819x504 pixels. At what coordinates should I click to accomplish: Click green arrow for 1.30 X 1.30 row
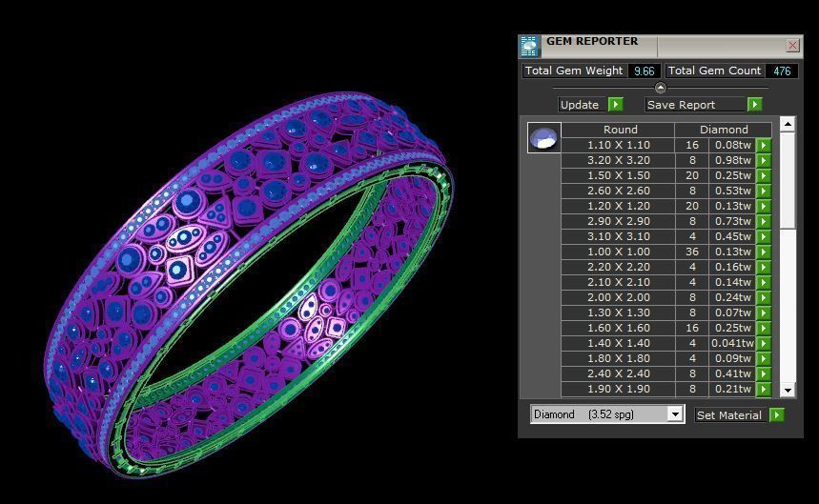764,312
